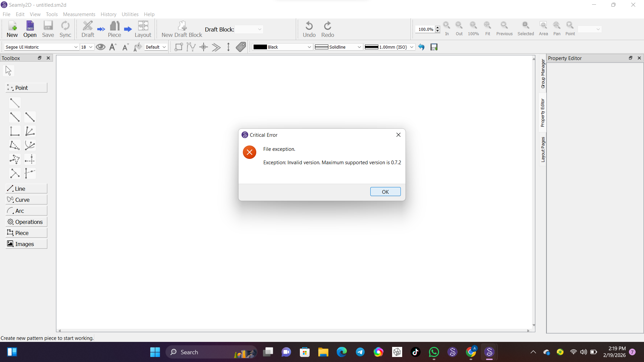Toggle the Operations toolbox section
This screenshot has width=644, height=362.
(x=26, y=222)
